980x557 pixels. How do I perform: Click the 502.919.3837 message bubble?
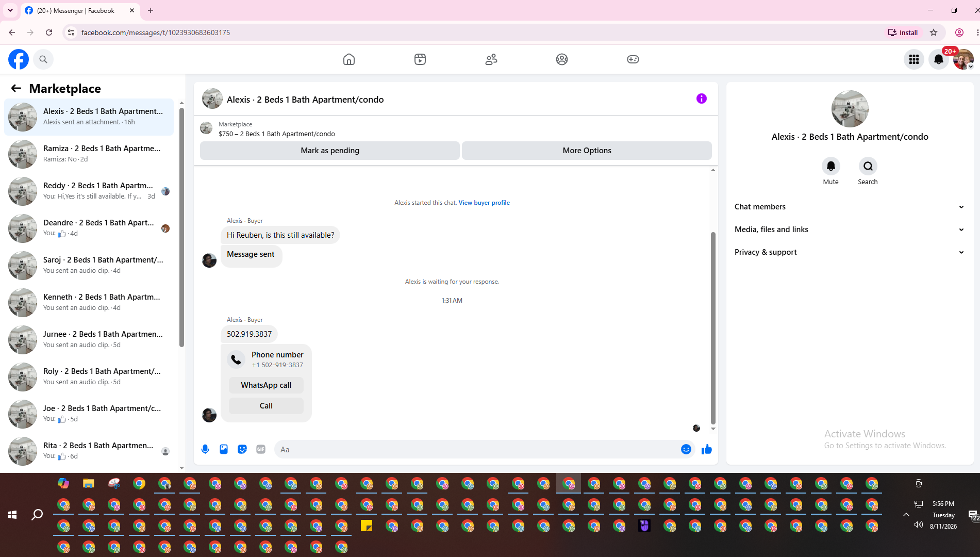249,334
